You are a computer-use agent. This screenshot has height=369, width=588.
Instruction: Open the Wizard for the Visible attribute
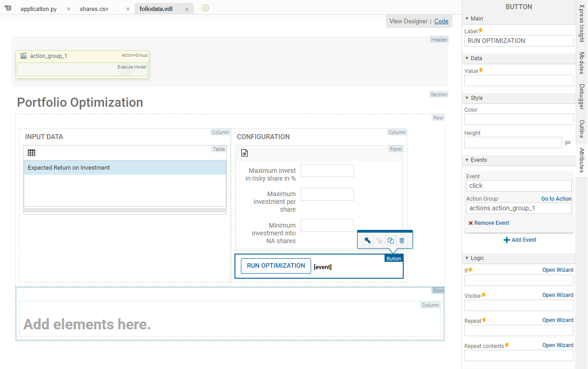pos(557,295)
